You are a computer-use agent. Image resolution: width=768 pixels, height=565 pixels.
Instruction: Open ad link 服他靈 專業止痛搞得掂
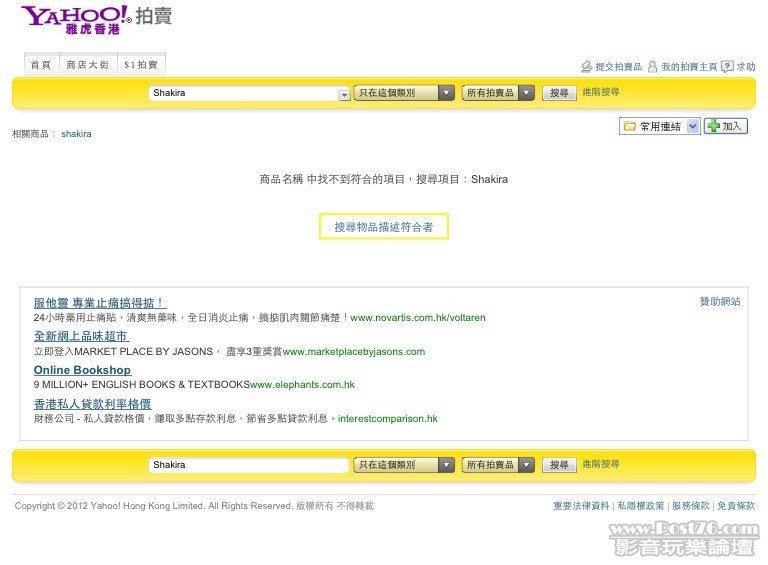point(99,303)
